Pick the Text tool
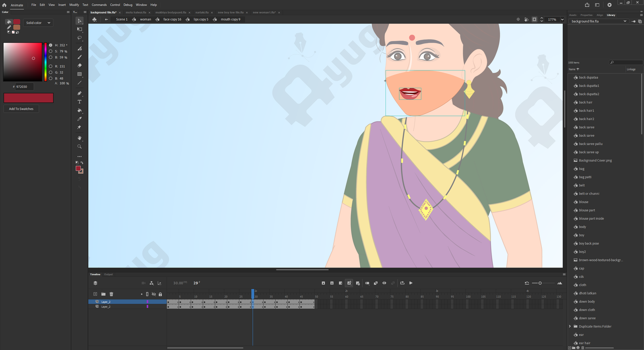The image size is (644, 350). (x=79, y=102)
